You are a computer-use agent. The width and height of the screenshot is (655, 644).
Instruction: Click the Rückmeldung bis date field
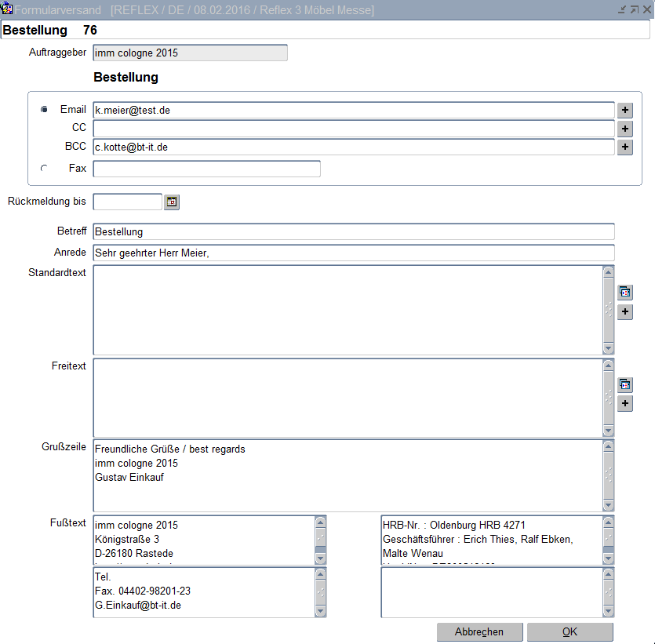pyautogui.click(x=127, y=202)
